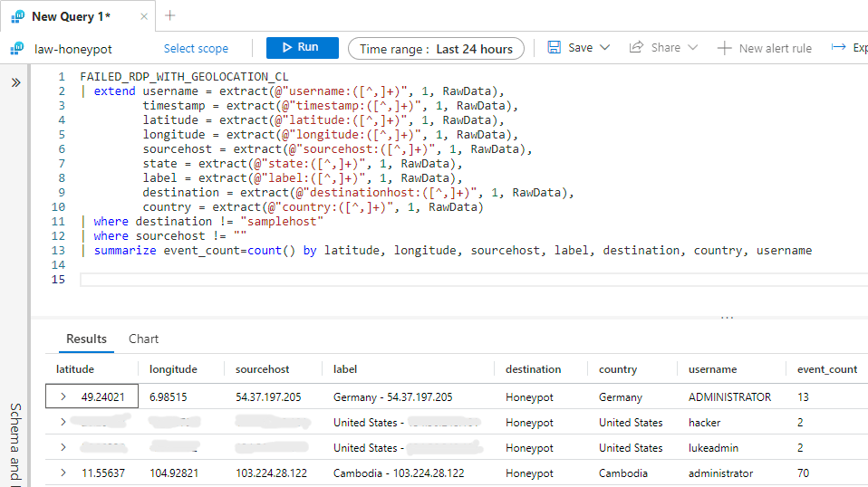Switch to the Chart tab
The image size is (868, 487).
pos(143,339)
